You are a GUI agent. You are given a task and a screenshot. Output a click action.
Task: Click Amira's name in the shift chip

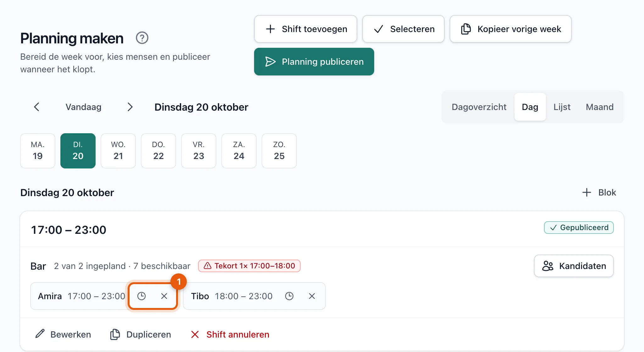coord(50,296)
